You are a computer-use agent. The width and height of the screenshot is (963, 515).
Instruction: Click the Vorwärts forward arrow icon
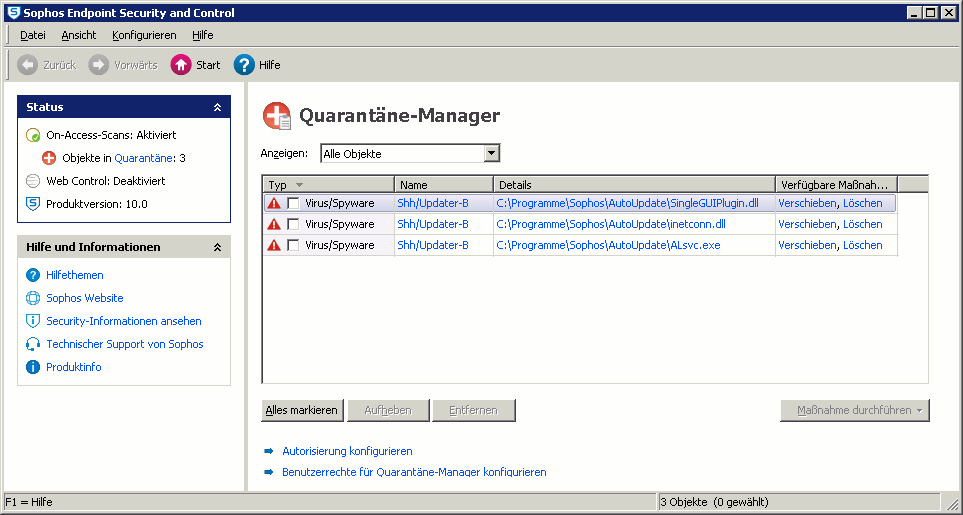coord(99,65)
